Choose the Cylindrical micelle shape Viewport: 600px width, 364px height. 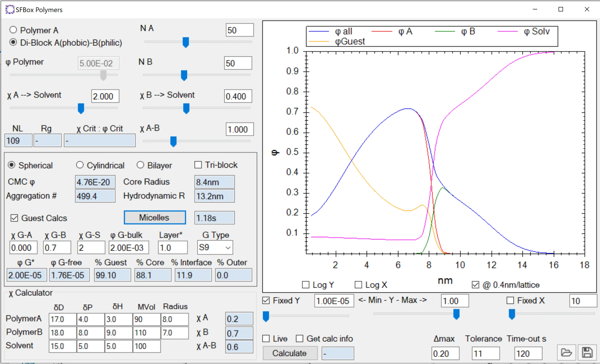tap(80, 165)
